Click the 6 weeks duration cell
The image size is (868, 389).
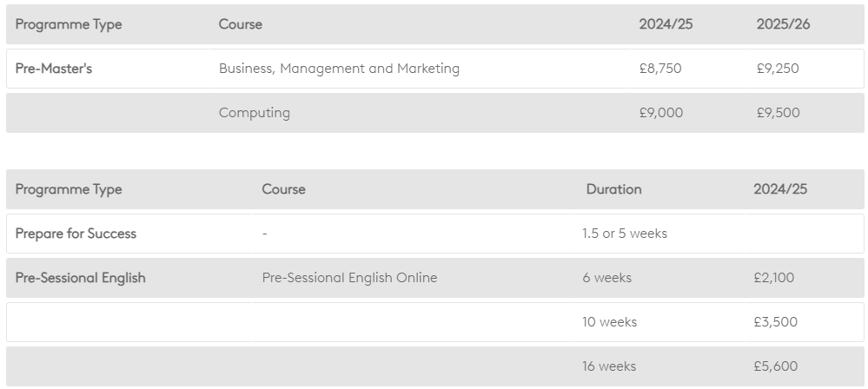pyautogui.click(x=607, y=278)
